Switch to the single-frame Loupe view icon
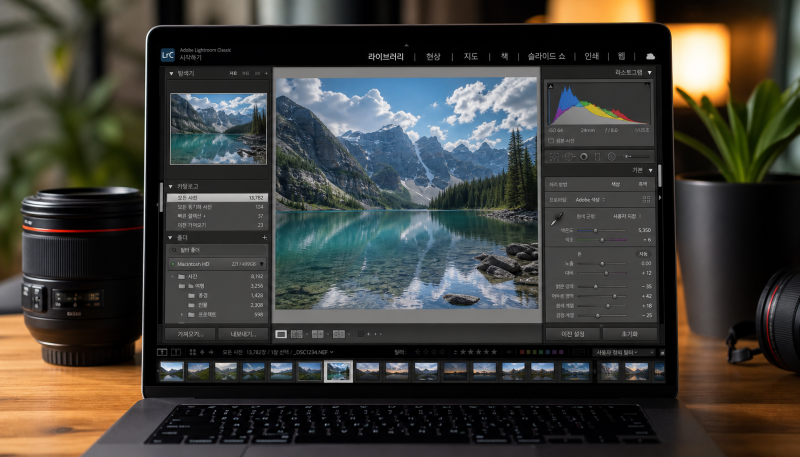The width and height of the screenshot is (800, 457). pyautogui.click(x=281, y=334)
